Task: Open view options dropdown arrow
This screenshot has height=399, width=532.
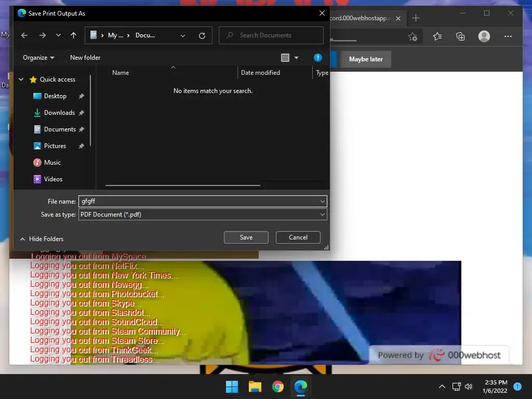Action: pyautogui.click(x=296, y=58)
